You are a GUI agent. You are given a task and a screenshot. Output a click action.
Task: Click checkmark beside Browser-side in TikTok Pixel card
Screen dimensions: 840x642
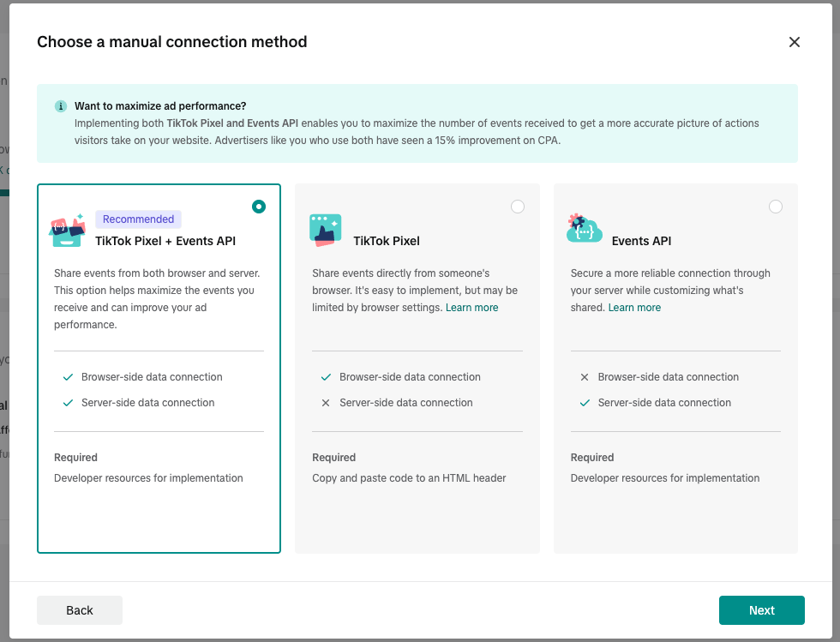(x=326, y=377)
